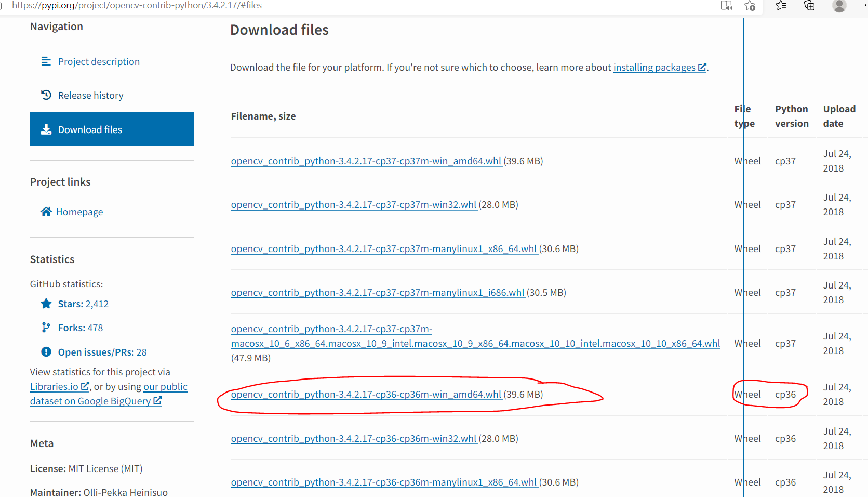Screen dimensions: 868x497
Task: Click the Release history clock icon
Action: [x=46, y=95]
